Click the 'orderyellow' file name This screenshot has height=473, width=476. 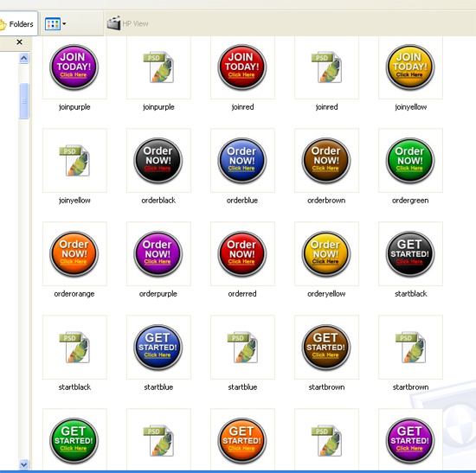pos(326,294)
